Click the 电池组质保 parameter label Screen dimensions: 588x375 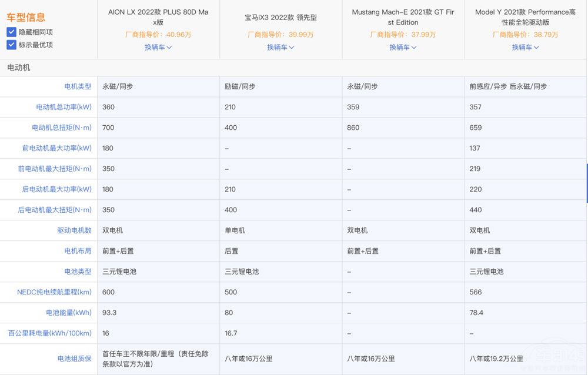pyautogui.click(x=74, y=359)
